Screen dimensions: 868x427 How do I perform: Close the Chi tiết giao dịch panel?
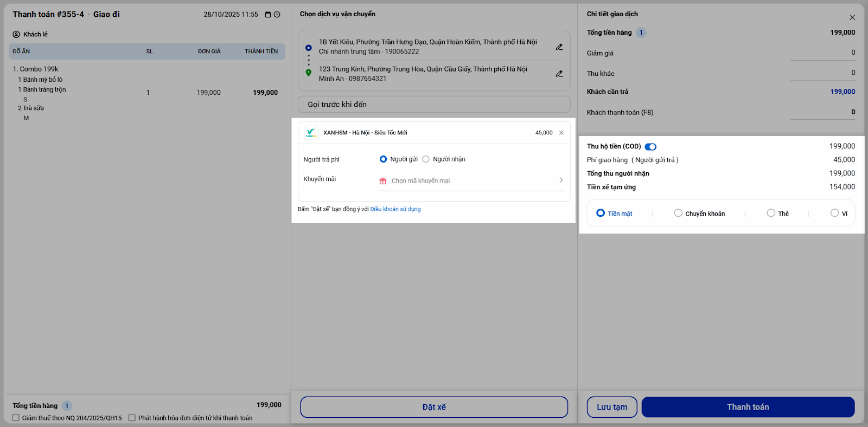(852, 17)
